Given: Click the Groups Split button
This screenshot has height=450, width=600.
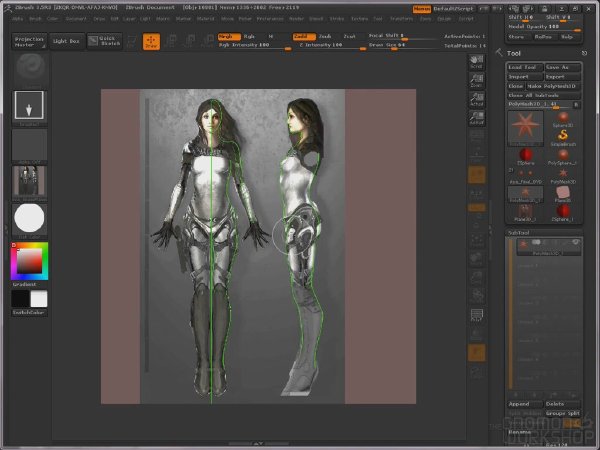Looking at the screenshot, I should click(562, 414).
